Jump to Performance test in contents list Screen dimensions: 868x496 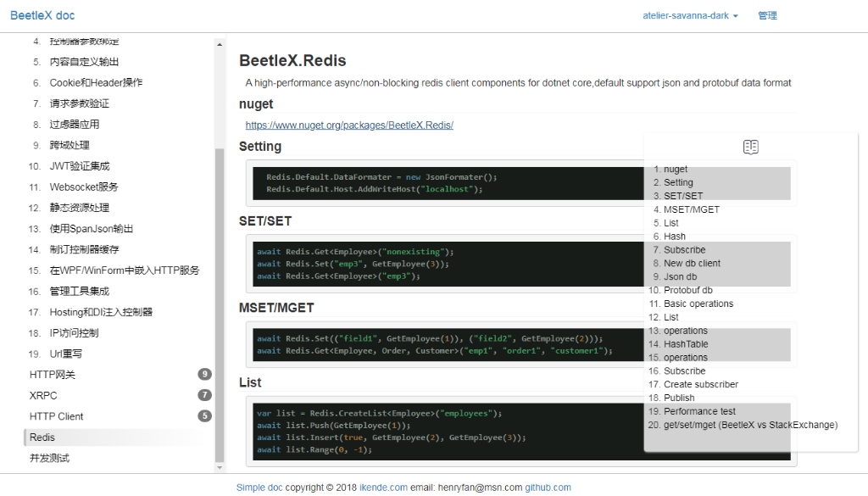click(x=699, y=411)
